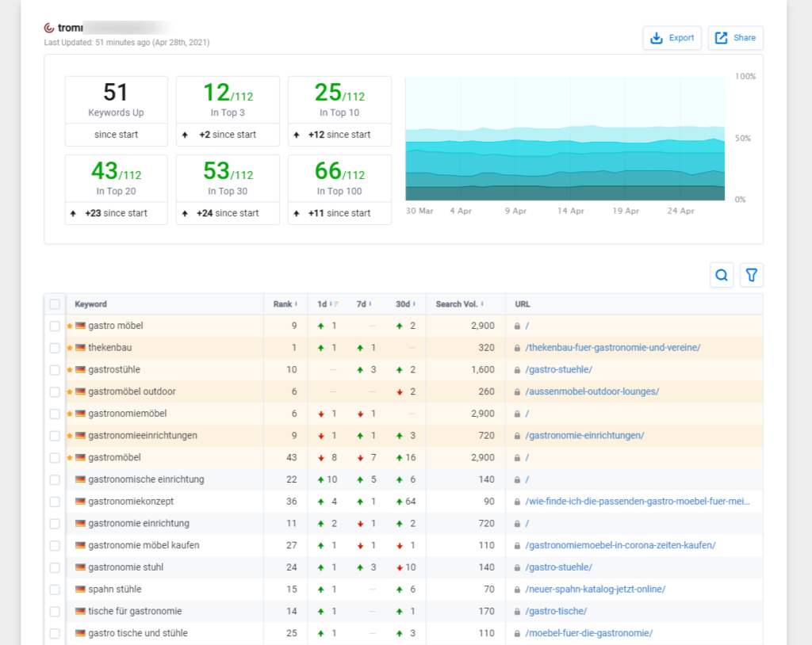Click the Keyword column header
This screenshot has width=812, height=645.
coord(91,304)
